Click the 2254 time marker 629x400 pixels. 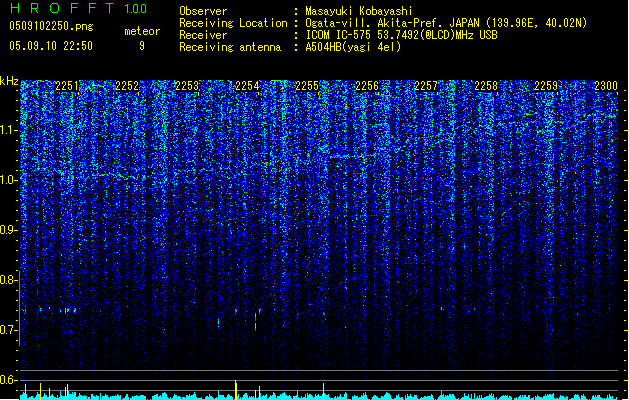pos(247,86)
